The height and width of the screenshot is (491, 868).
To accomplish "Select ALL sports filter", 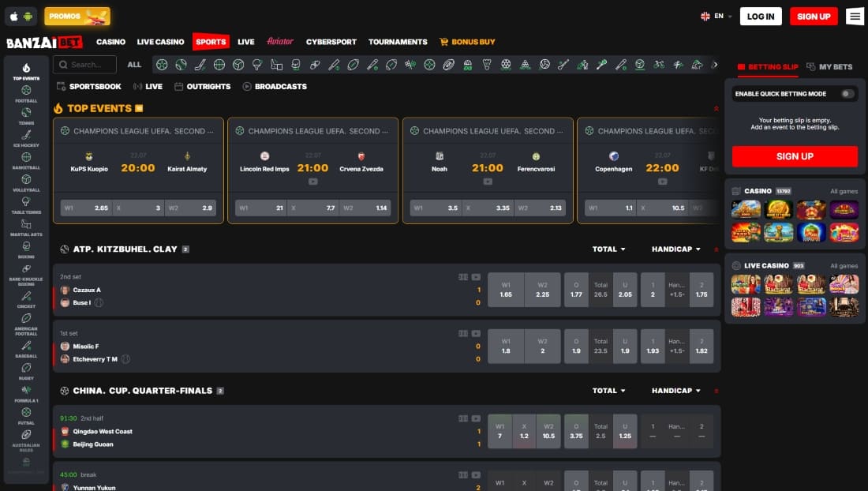I will tap(134, 65).
